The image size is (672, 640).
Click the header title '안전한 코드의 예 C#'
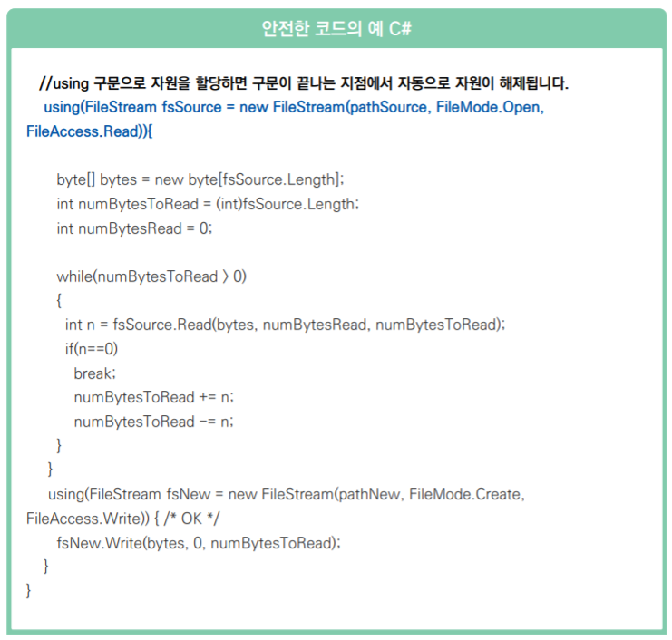coord(336,29)
